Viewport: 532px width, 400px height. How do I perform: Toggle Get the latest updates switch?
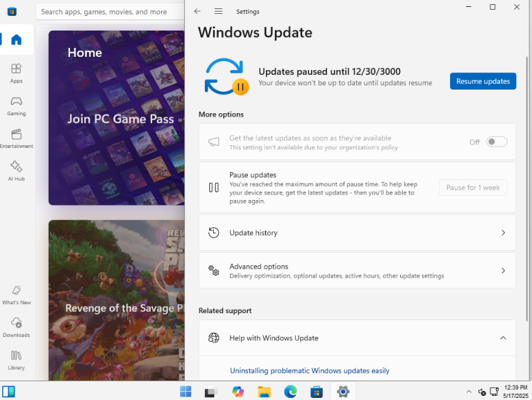coord(497,142)
